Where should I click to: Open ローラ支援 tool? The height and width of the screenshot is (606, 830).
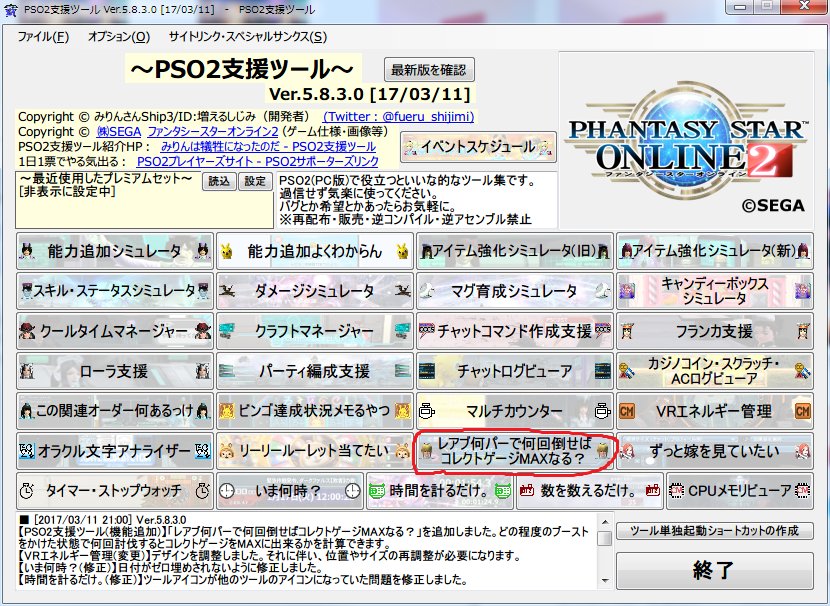(115, 371)
